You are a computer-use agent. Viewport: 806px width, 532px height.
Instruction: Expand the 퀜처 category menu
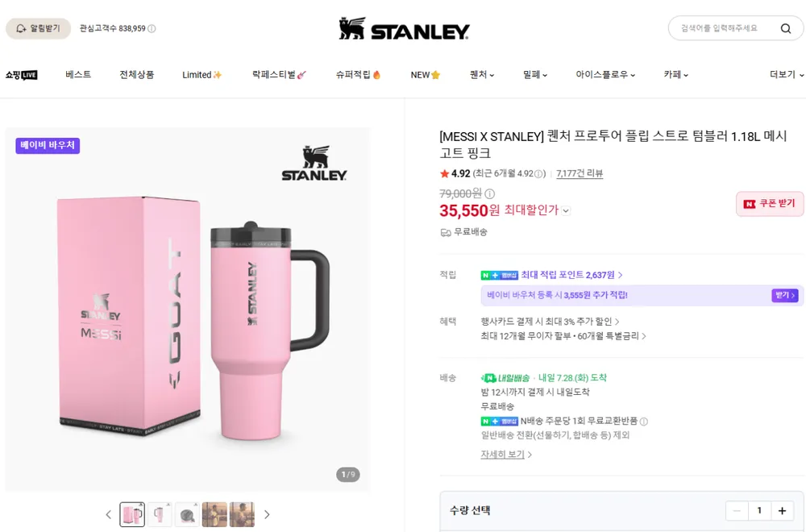[x=482, y=75]
